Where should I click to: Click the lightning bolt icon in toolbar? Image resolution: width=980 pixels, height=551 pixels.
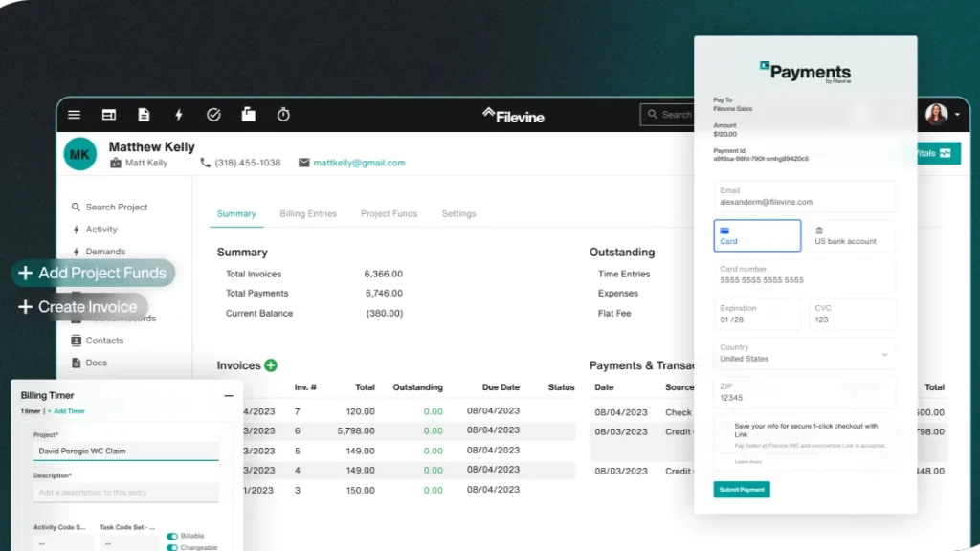click(178, 115)
